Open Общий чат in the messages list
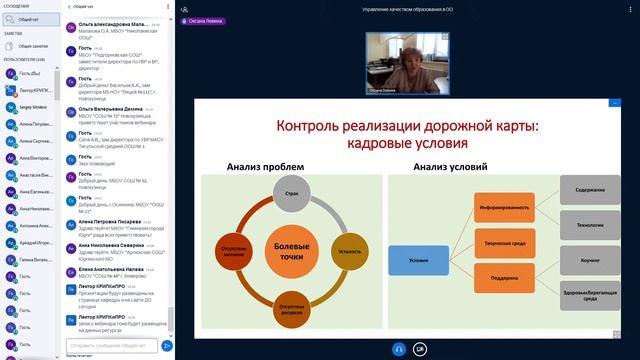Screen dimensions: 640x360 31,20
